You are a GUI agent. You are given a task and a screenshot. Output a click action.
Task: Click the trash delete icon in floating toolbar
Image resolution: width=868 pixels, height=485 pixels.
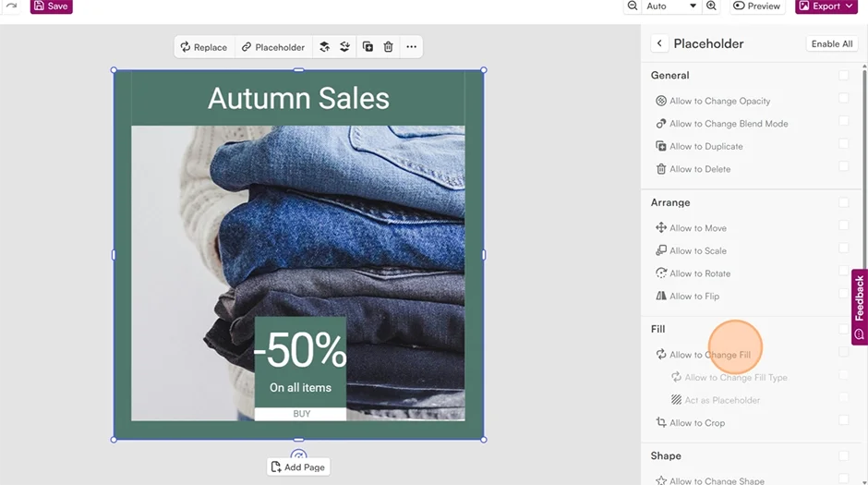(389, 47)
